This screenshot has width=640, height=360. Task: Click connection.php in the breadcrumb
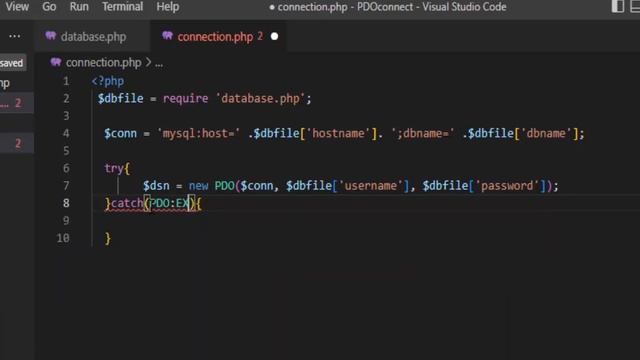point(103,62)
